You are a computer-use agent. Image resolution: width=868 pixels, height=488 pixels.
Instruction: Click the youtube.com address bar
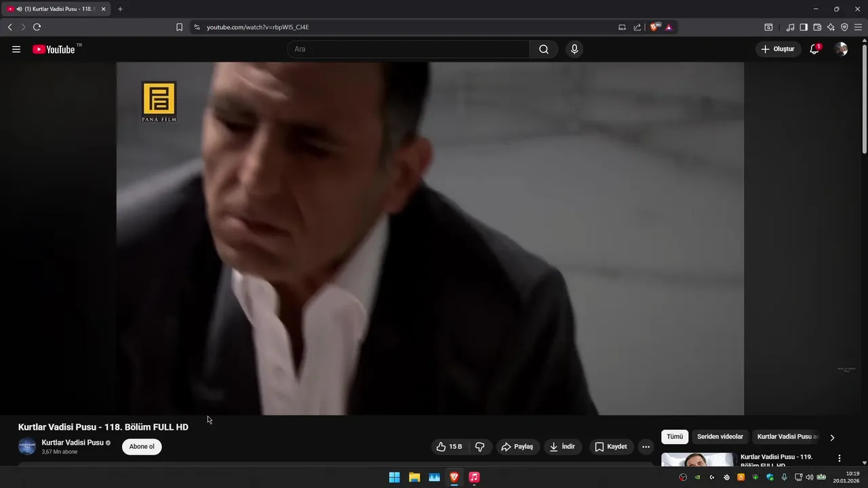(407, 27)
